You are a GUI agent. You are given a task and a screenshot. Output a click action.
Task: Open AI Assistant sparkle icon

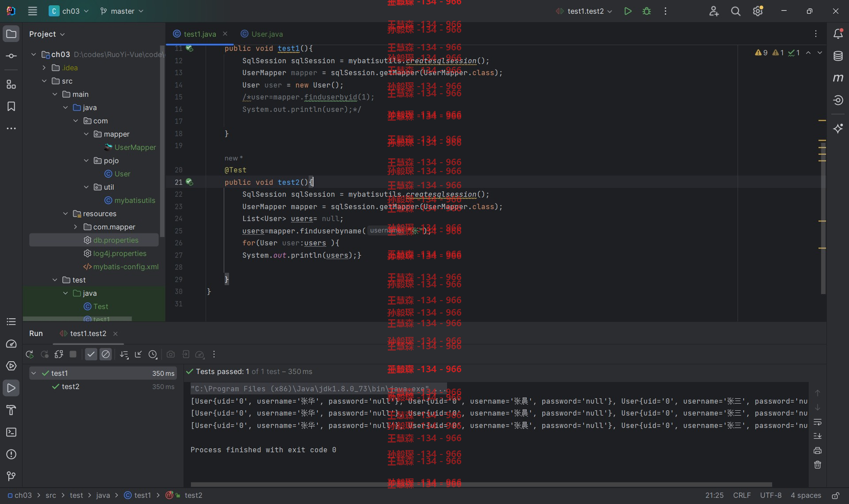[x=838, y=129]
